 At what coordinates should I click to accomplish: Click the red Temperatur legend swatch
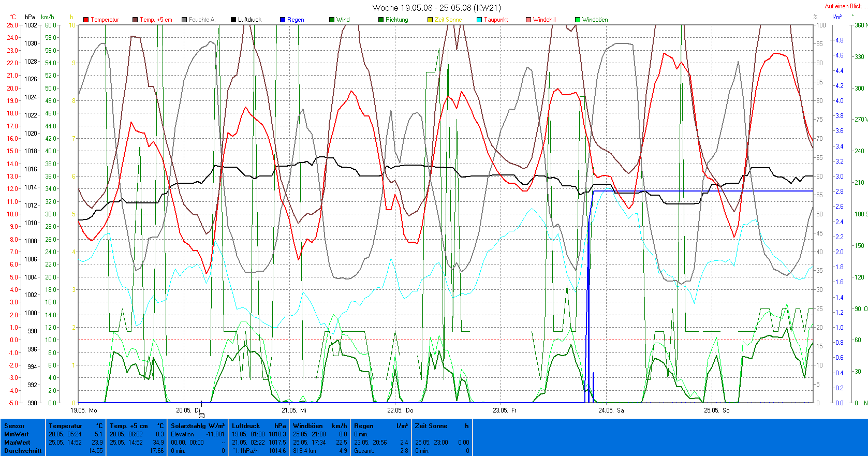click(x=86, y=20)
